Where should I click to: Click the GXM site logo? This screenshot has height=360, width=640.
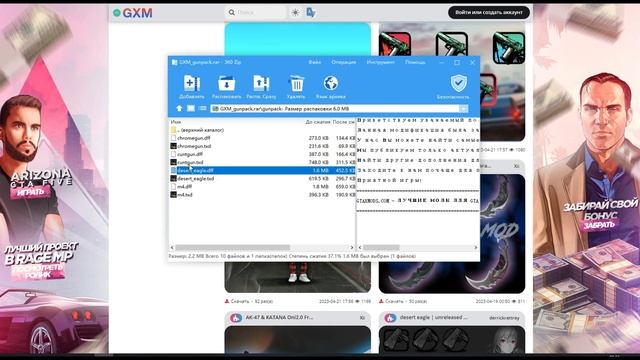133,13
